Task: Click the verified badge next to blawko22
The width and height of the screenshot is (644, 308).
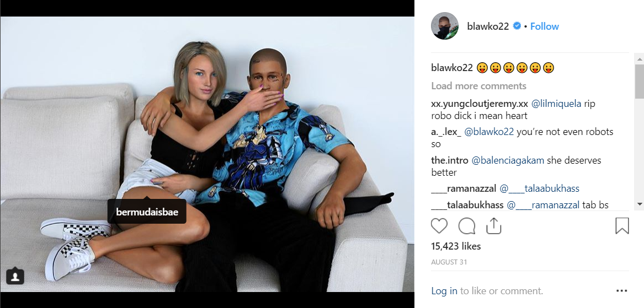Action: pos(517,26)
